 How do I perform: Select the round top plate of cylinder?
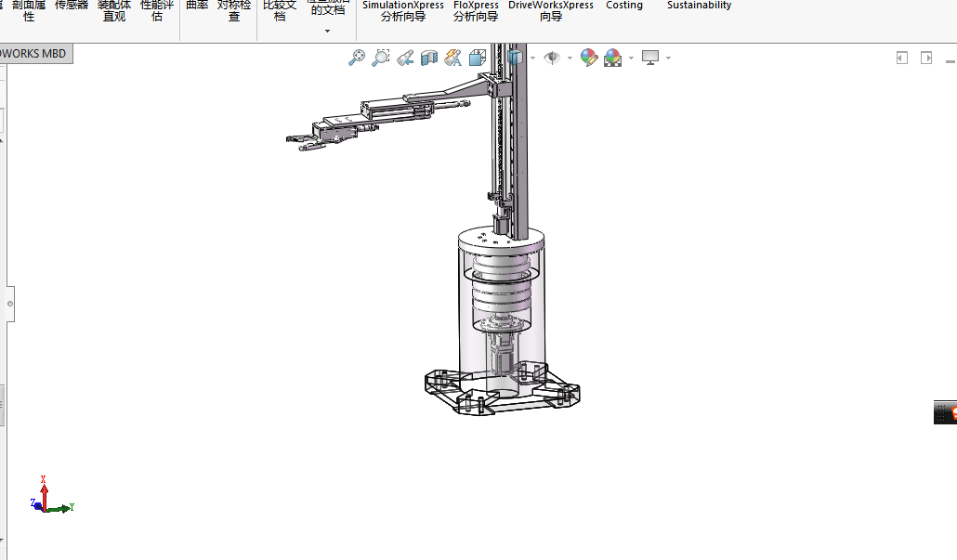pos(501,239)
